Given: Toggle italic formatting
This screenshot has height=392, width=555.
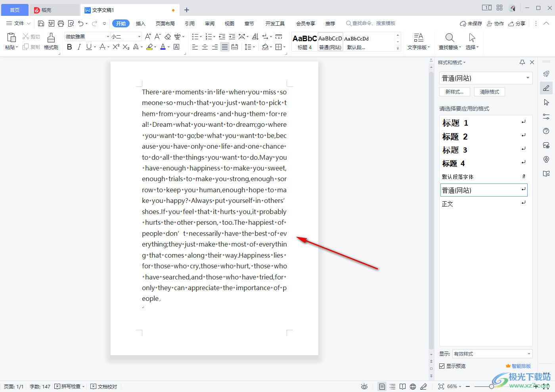Looking at the screenshot, I should coord(79,47).
